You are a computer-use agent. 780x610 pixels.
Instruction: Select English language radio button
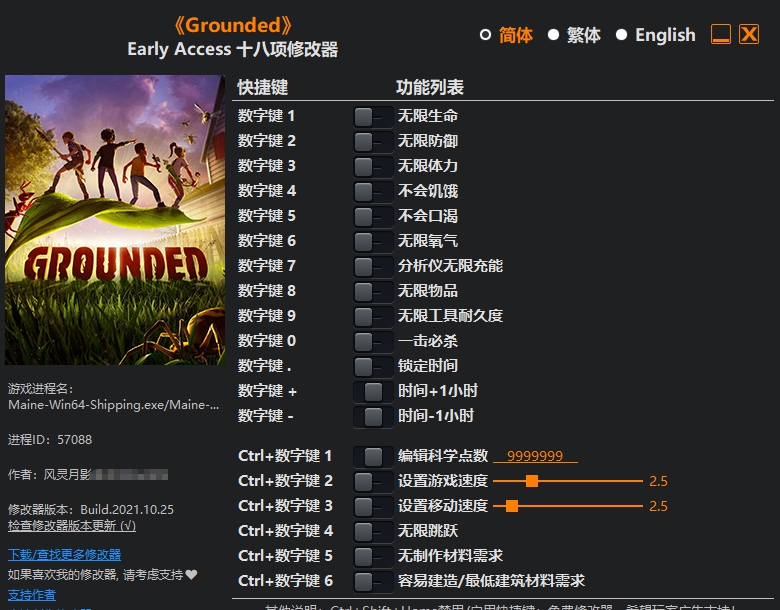(621, 35)
